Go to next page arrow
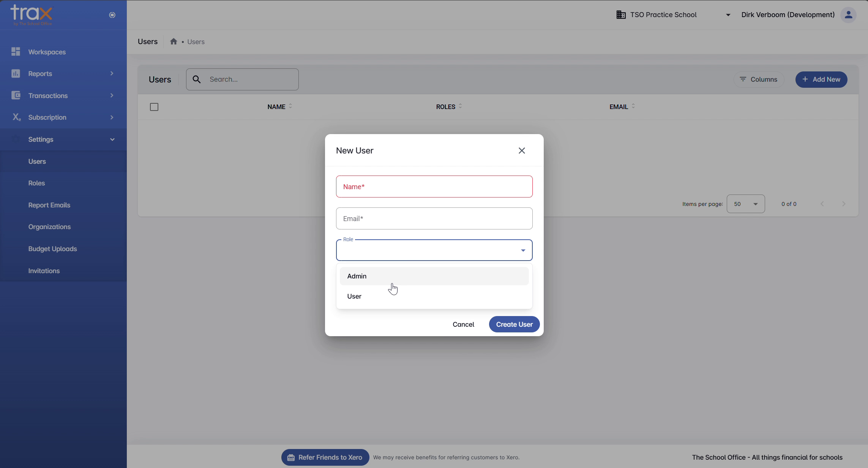Image resolution: width=868 pixels, height=468 pixels. coord(844,204)
